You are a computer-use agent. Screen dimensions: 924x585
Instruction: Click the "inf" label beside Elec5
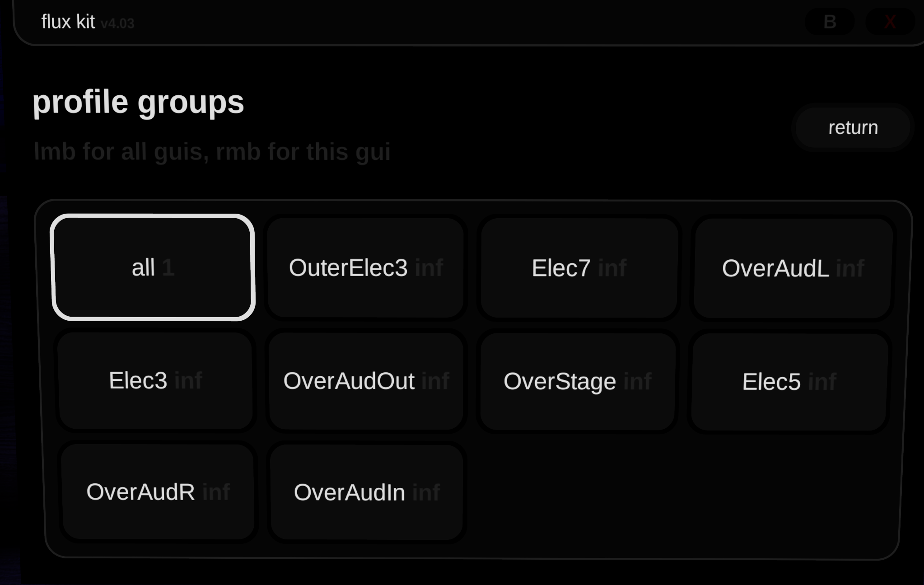822,382
